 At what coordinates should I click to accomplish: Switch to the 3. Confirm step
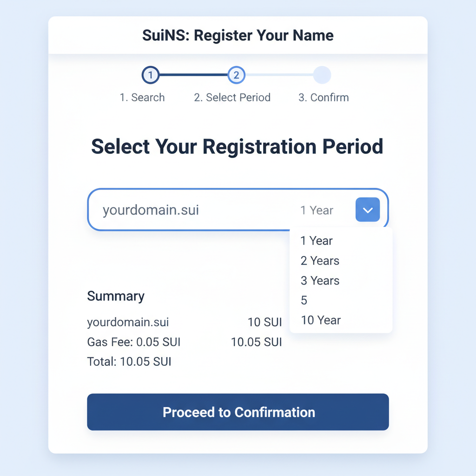pyautogui.click(x=323, y=98)
